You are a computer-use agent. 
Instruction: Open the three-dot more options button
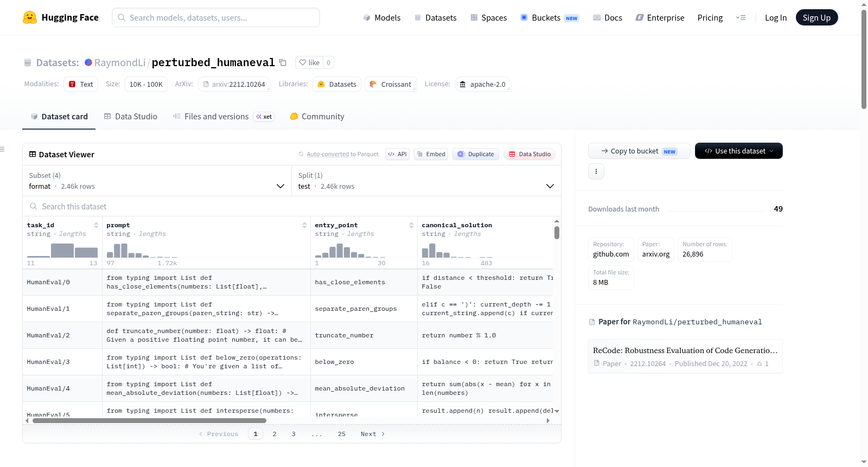[x=596, y=171]
